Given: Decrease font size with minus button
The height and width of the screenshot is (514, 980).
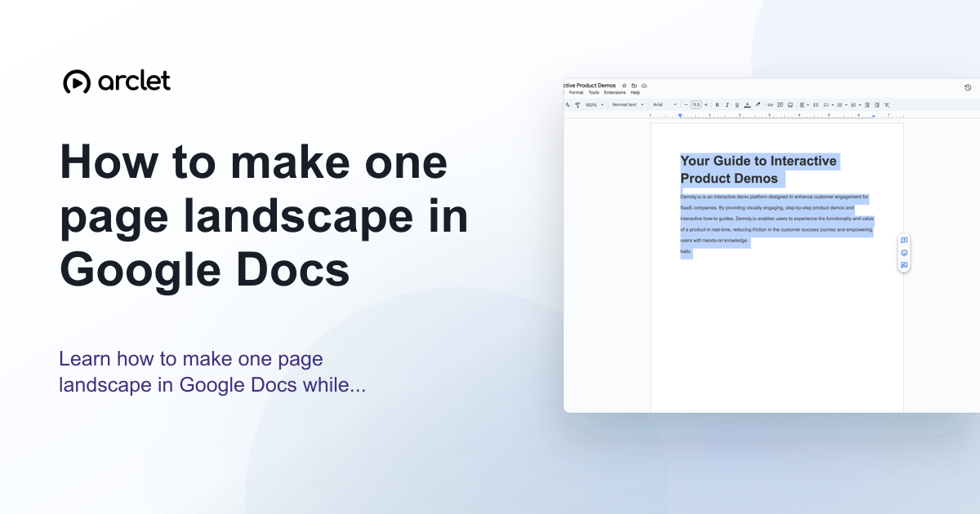Looking at the screenshot, I should click(x=686, y=104).
